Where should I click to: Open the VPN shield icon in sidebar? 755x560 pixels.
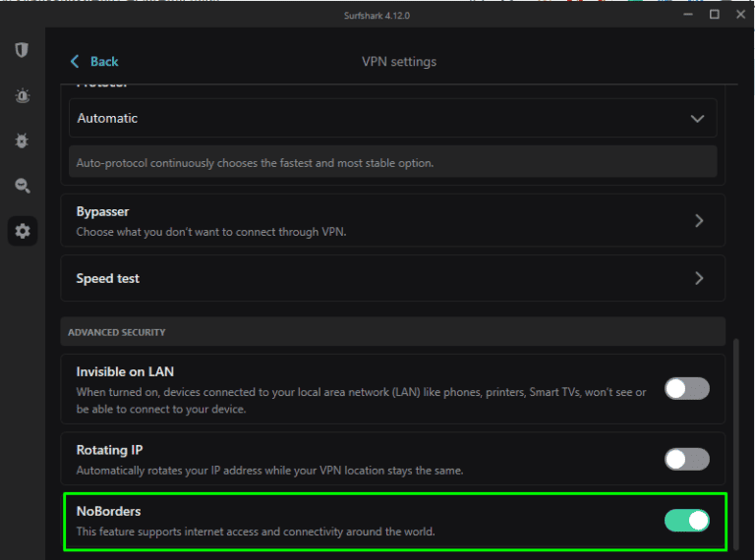22,50
